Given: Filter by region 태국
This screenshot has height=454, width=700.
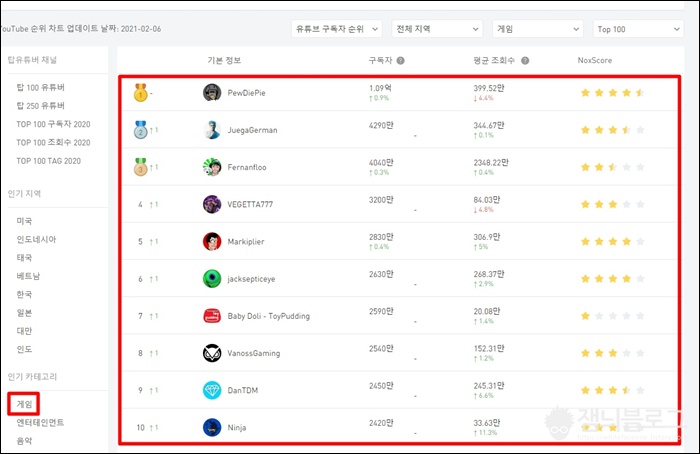Looking at the screenshot, I should pos(24,258).
